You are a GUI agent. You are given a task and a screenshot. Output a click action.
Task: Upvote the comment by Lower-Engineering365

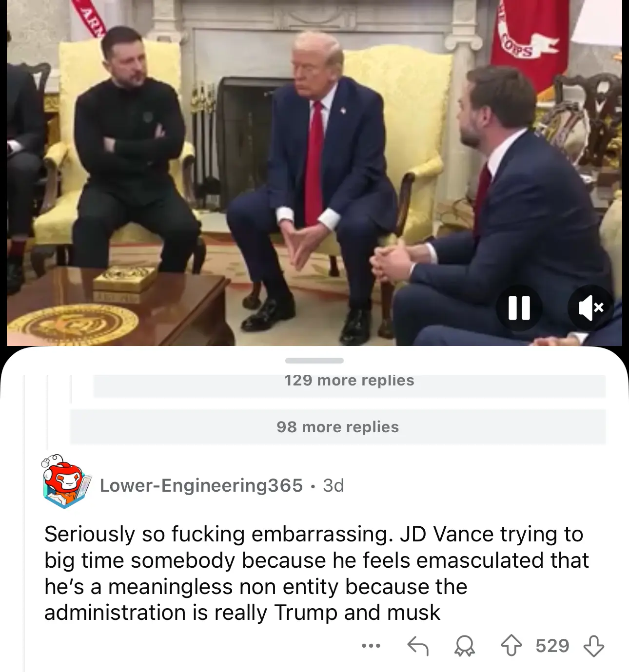pos(511,646)
